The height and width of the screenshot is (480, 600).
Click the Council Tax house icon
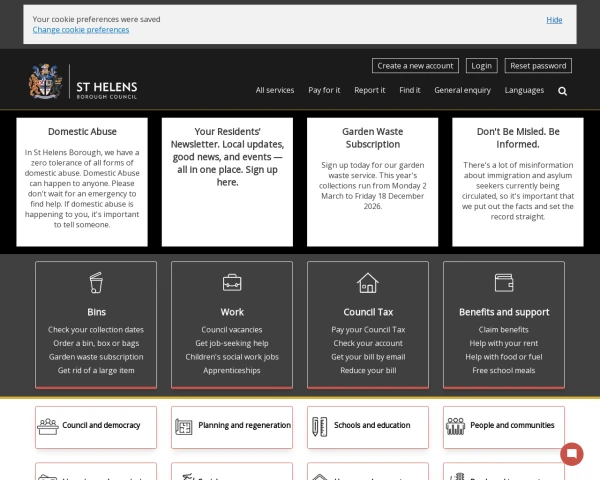click(368, 283)
